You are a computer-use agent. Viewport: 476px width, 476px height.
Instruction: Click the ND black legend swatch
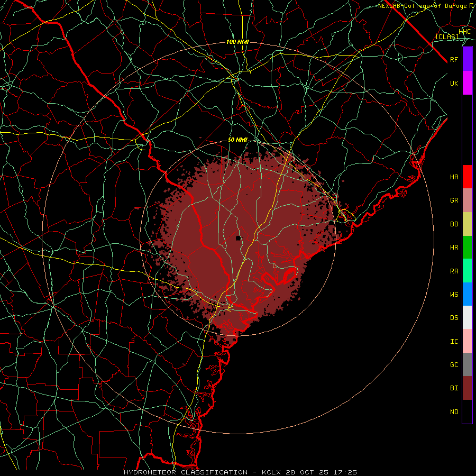point(467,411)
